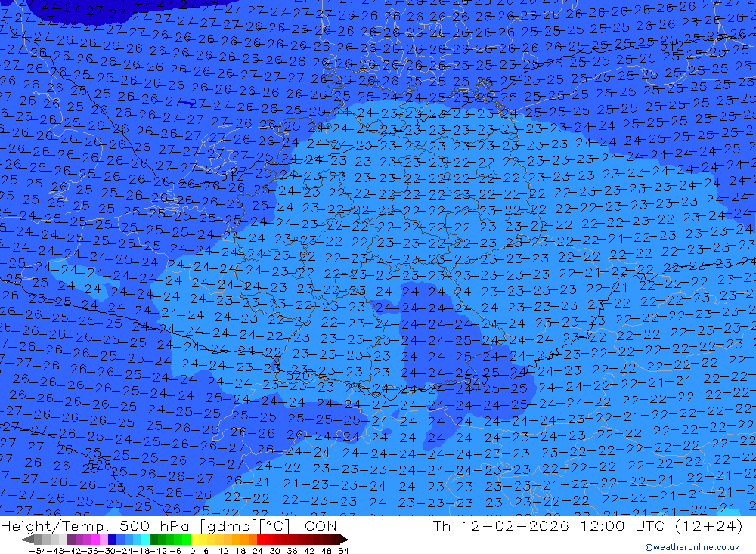The width and height of the screenshot is (756, 554).
Task: Select the cyan legend swatch
Action: [x=145, y=539]
